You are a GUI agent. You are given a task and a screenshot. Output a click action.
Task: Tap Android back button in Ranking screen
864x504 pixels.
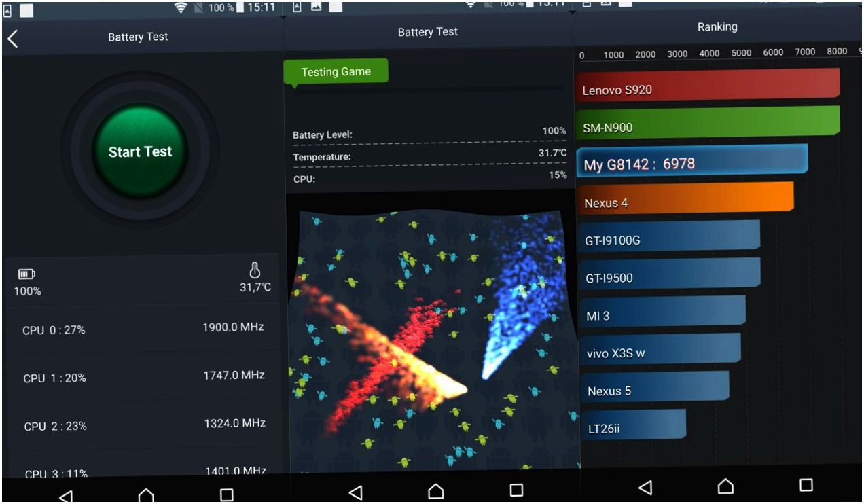(645, 486)
